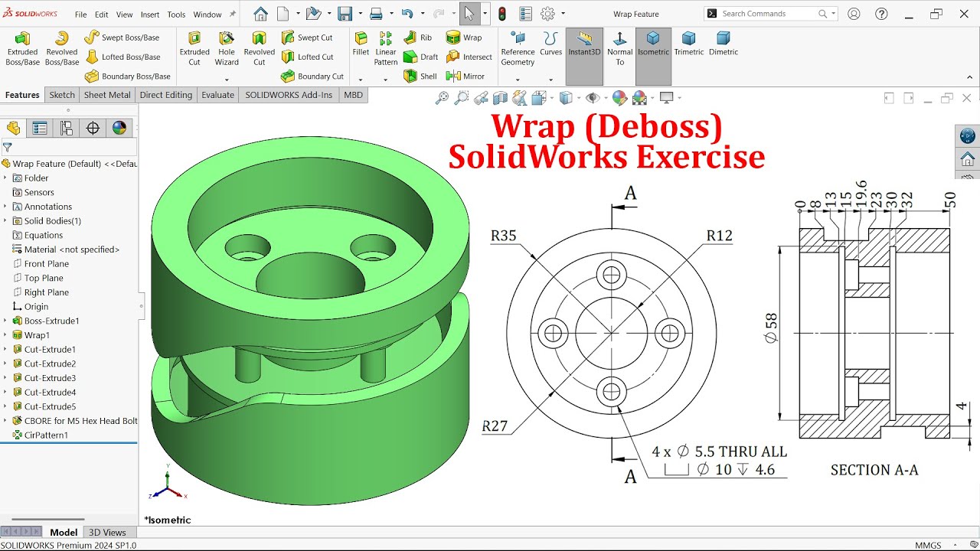980x551 pixels.
Task: Select the Wrap feature tool
Action: point(464,37)
